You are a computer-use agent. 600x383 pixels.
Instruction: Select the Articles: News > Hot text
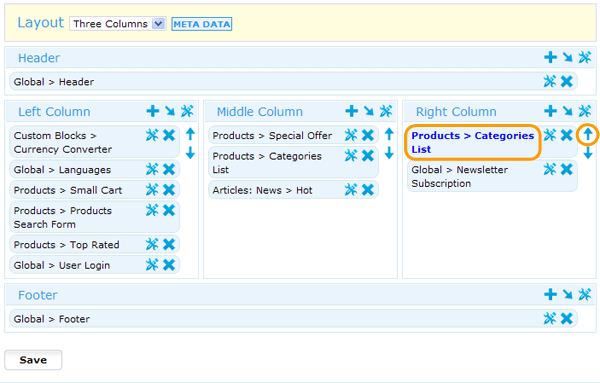coord(262,190)
